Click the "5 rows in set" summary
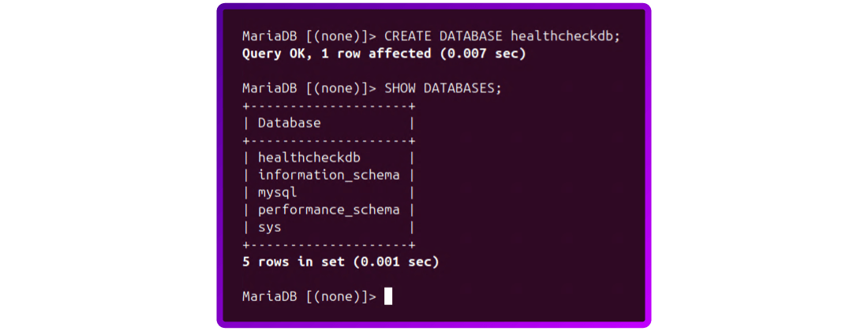 [294, 262]
